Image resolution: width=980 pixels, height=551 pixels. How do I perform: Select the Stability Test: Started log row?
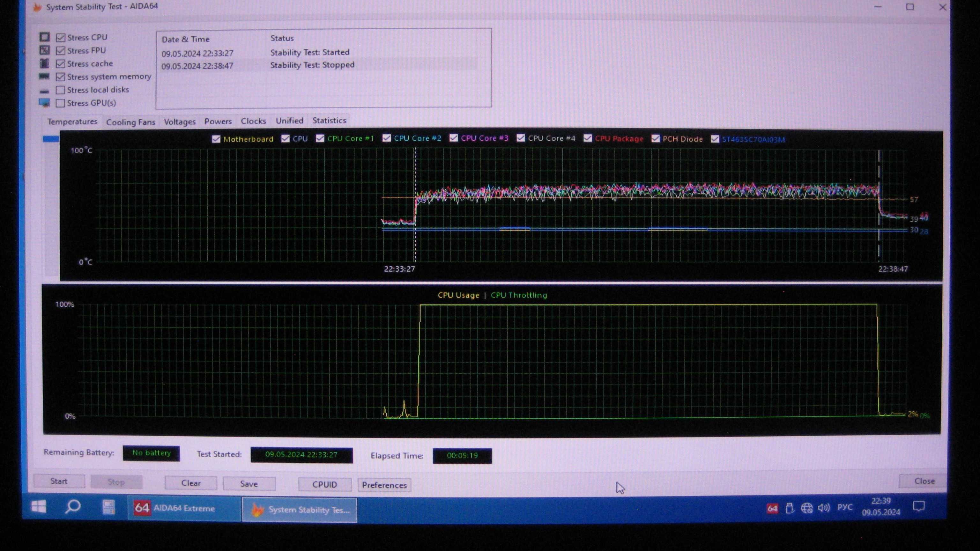320,53
